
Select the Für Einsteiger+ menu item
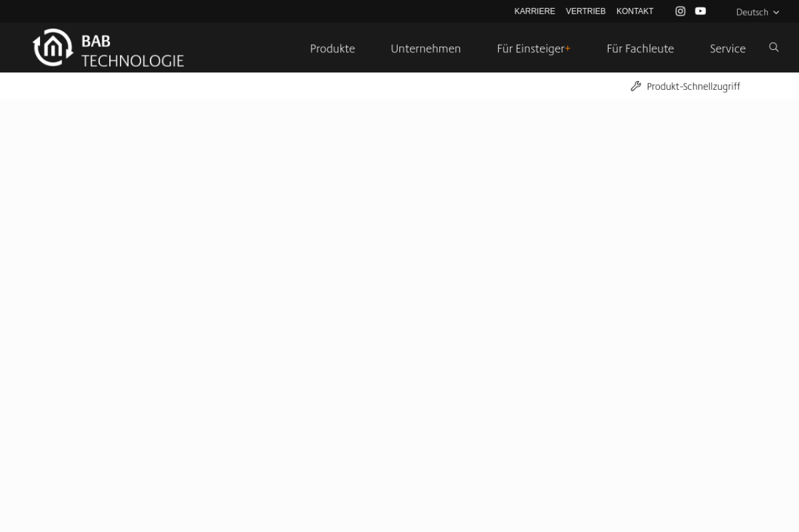(x=534, y=49)
